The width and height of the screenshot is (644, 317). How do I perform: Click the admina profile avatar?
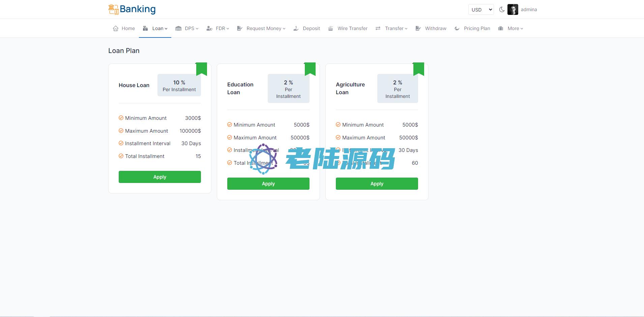[x=513, y=9]
